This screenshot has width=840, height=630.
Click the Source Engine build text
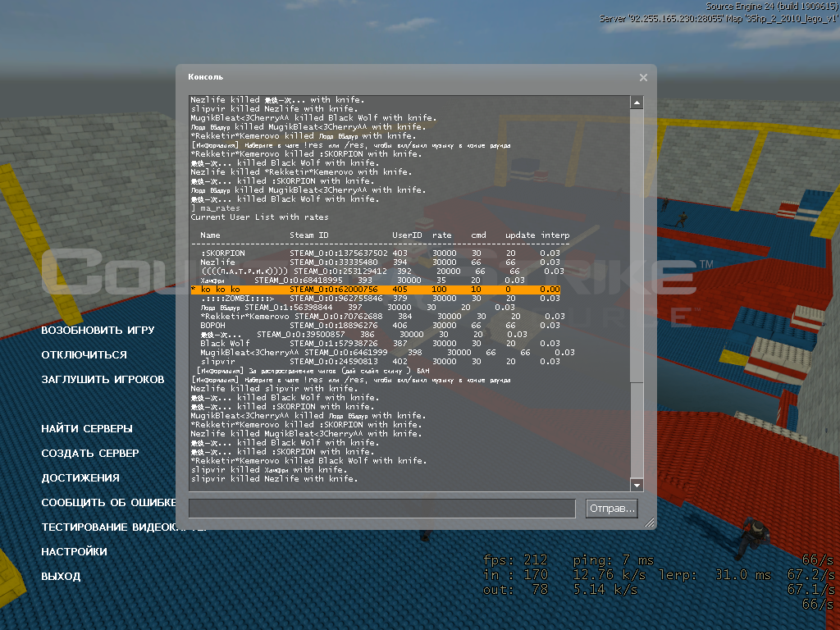pyautogui.click(x=771, y=7)
